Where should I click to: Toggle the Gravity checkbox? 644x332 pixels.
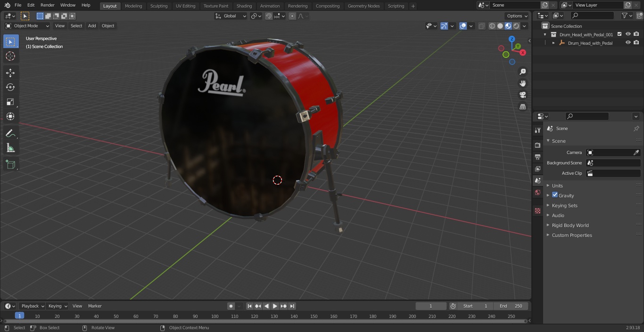click(555, 195)
